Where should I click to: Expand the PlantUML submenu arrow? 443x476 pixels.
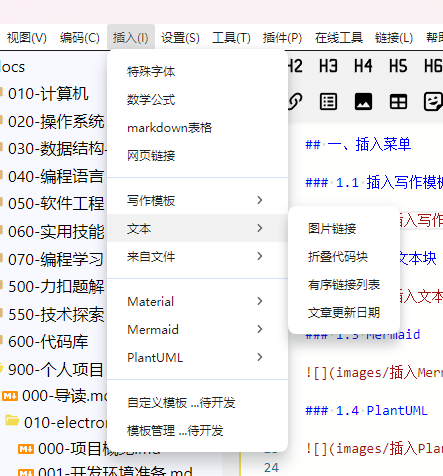(x=260, y=357)
